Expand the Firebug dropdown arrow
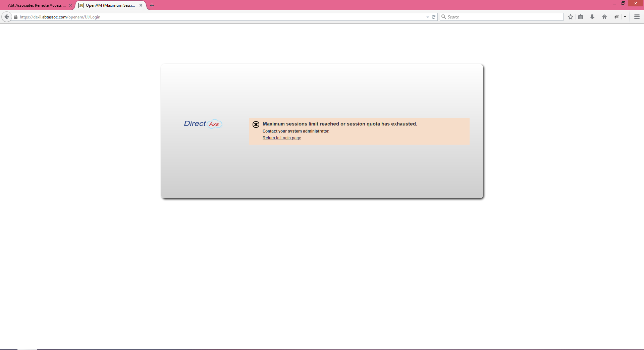644x350 pixels. point(625,17)
